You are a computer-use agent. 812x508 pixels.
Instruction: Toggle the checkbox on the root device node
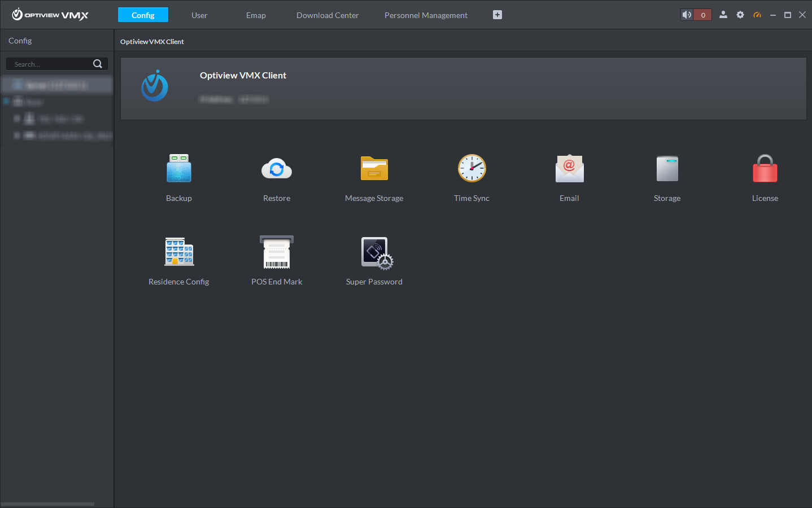point(7,102)
